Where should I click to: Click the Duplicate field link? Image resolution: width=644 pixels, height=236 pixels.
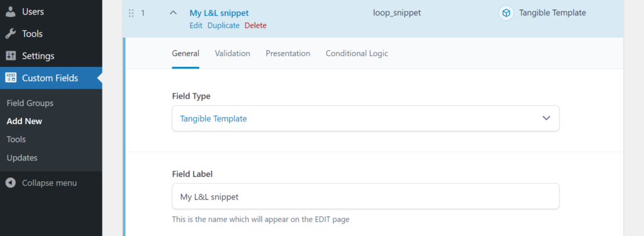point(223,26)
